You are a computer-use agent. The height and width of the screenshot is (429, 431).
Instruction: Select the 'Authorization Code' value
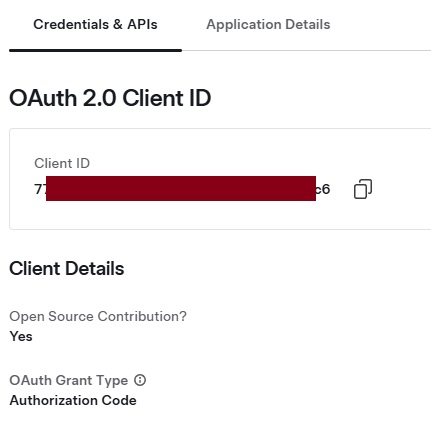click(x=73, y=400)
